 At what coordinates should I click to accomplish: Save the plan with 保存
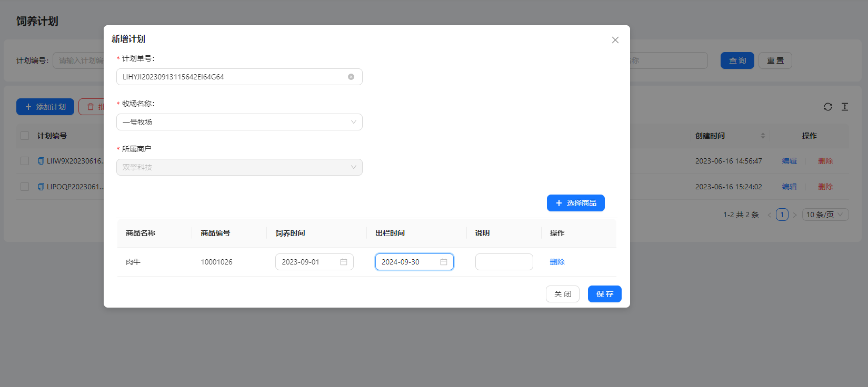click(604, 294)
